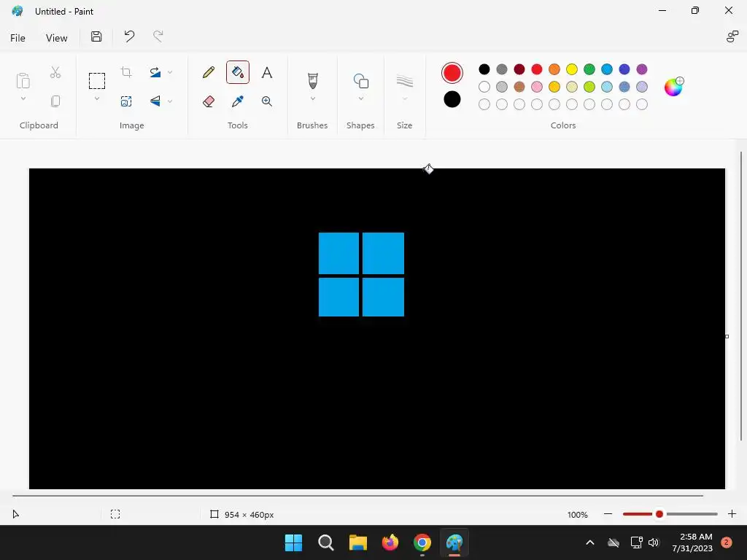Expand the Flip dropdown arrow
This screenshot has height=560, width=747.
click(170, 101)
